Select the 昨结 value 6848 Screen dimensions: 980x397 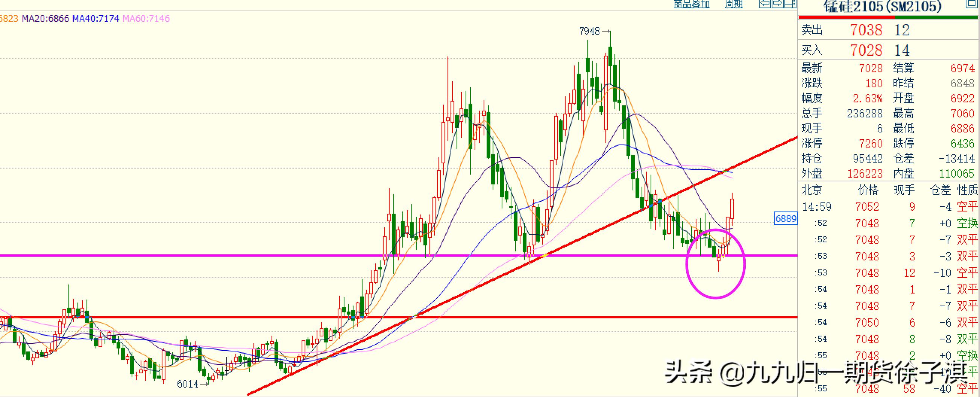[962, 84]
